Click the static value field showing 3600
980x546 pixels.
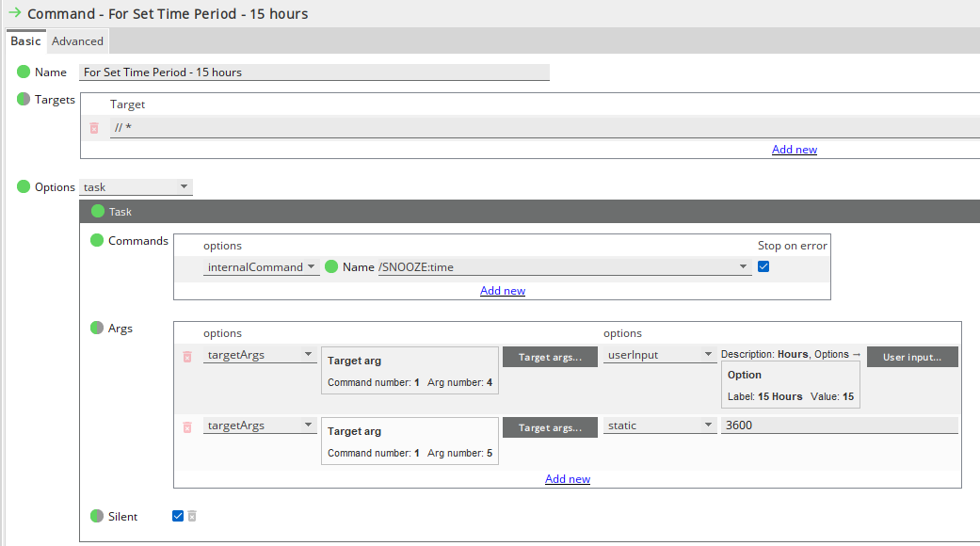(838, 426)
